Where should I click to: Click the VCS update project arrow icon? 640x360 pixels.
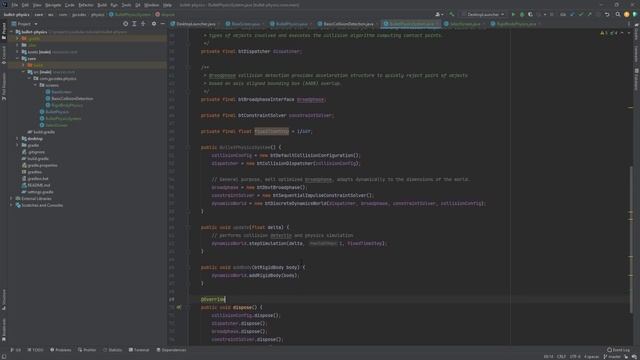tap(572, 14)
